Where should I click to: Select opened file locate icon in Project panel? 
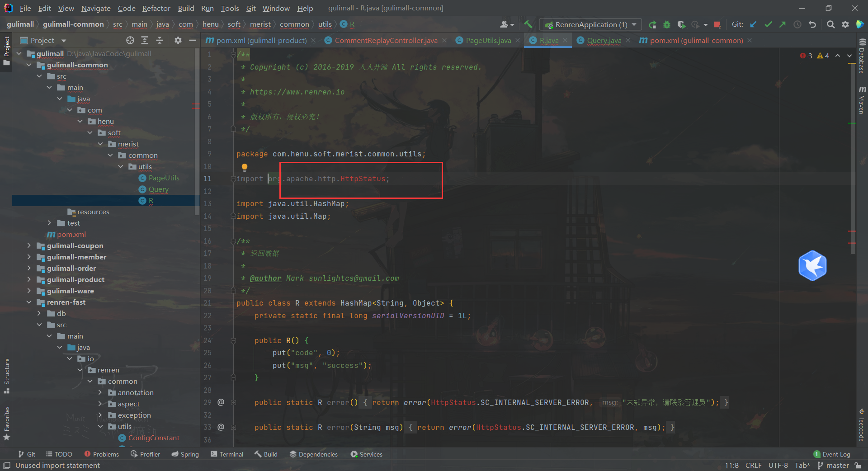pyautogui.click(x=130, y=40)
